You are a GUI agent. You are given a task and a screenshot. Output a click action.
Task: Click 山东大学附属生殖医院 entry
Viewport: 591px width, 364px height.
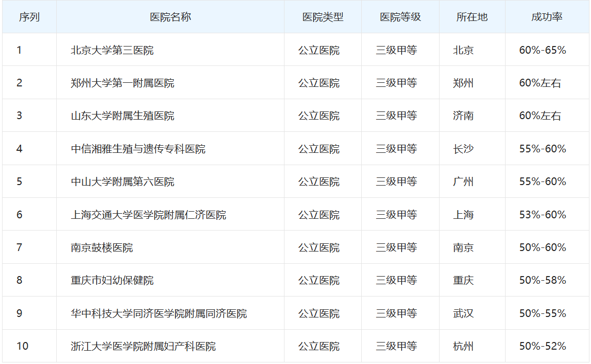122,116
